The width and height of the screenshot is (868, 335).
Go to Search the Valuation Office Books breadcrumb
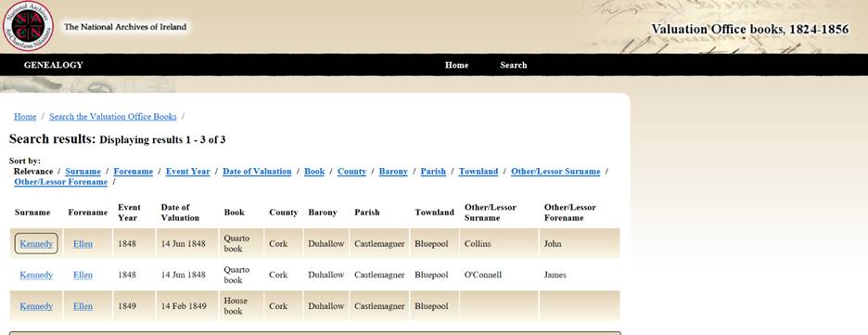(x=113, y=116)
